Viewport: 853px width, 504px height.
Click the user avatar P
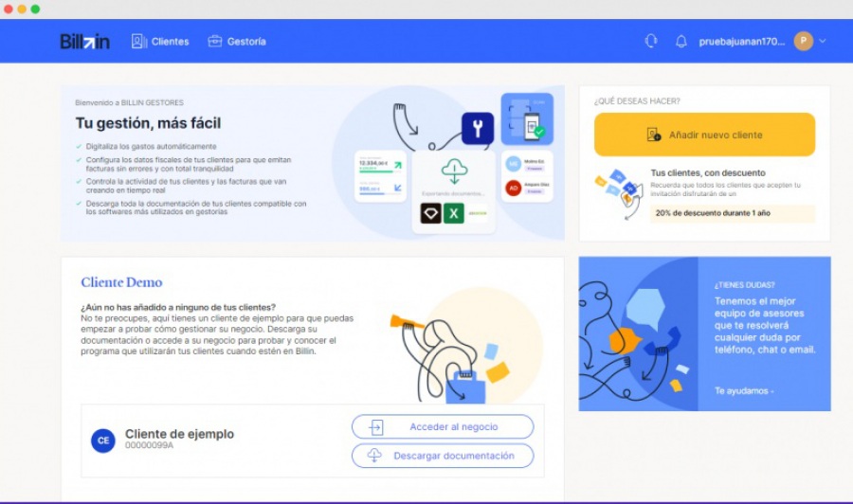pos(804,41)
